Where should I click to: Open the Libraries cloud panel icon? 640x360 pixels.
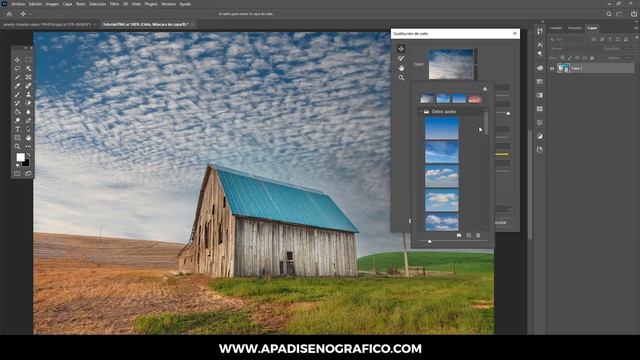pyautogui.click(x=540, y=68)
